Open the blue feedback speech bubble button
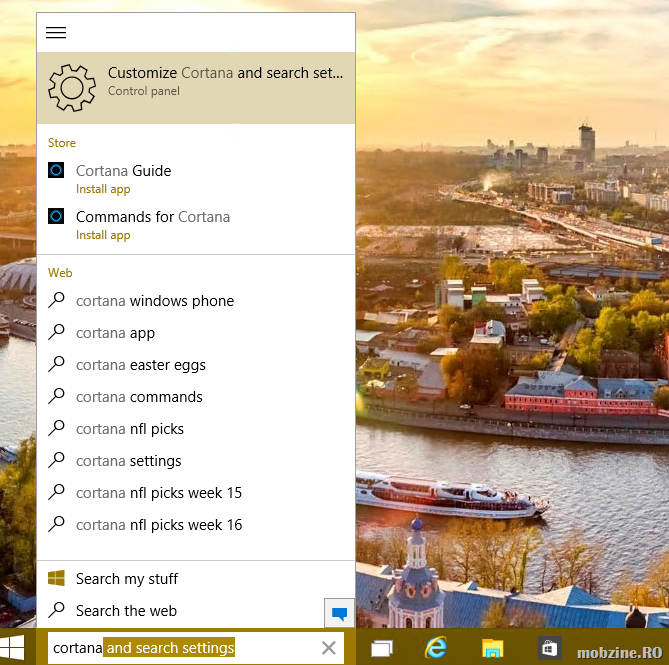 click(339, 613)
